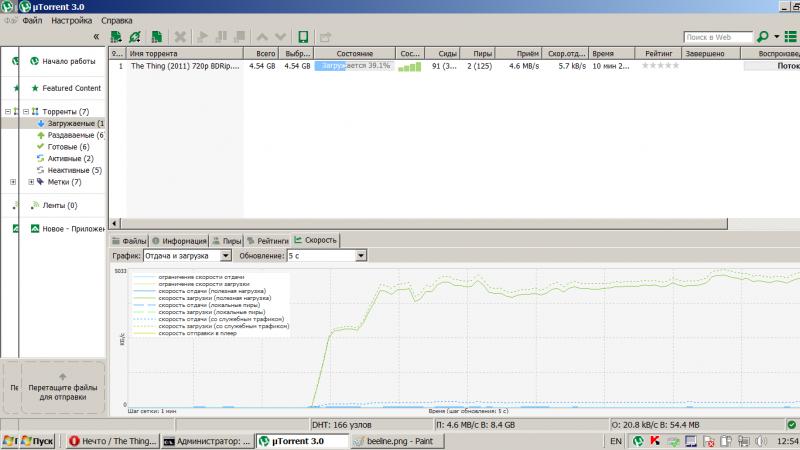Sort by Сиды column header

point(442,54)
